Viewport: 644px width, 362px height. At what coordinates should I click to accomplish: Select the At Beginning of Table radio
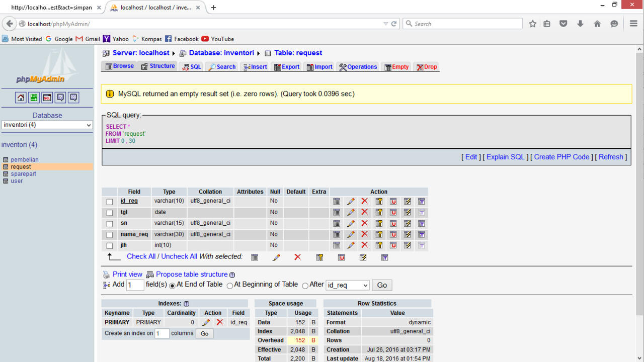coord(230,286)
